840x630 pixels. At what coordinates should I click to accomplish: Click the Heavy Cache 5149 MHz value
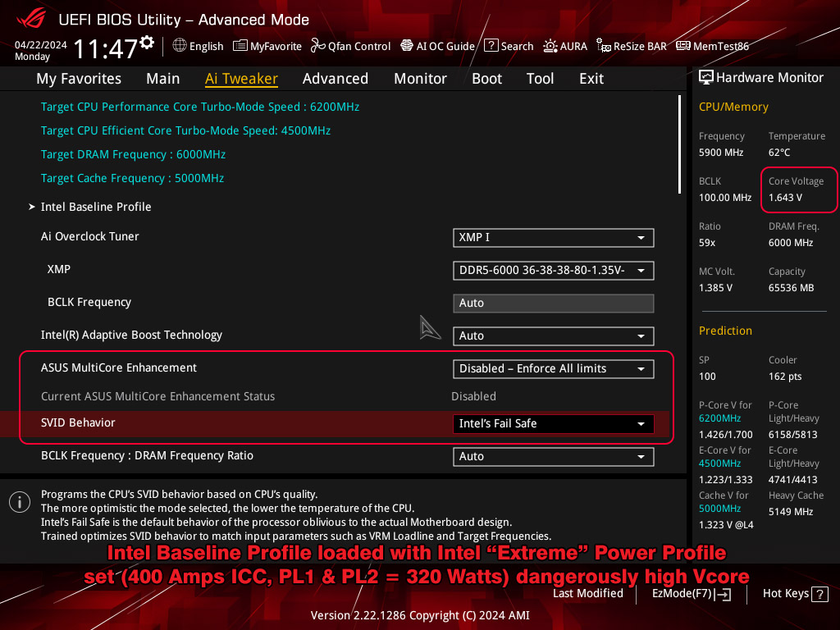tap(791, 512)
